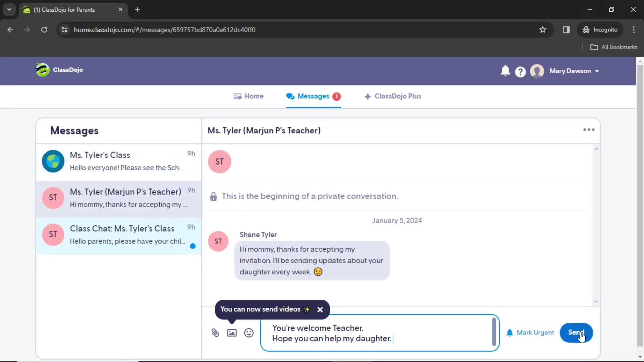Open the ClassDojo Plus tab

coord(393,96)
